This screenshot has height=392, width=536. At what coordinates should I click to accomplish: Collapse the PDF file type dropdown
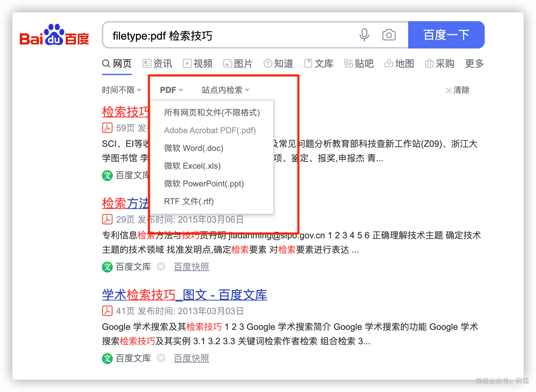(x=172, y=90)
